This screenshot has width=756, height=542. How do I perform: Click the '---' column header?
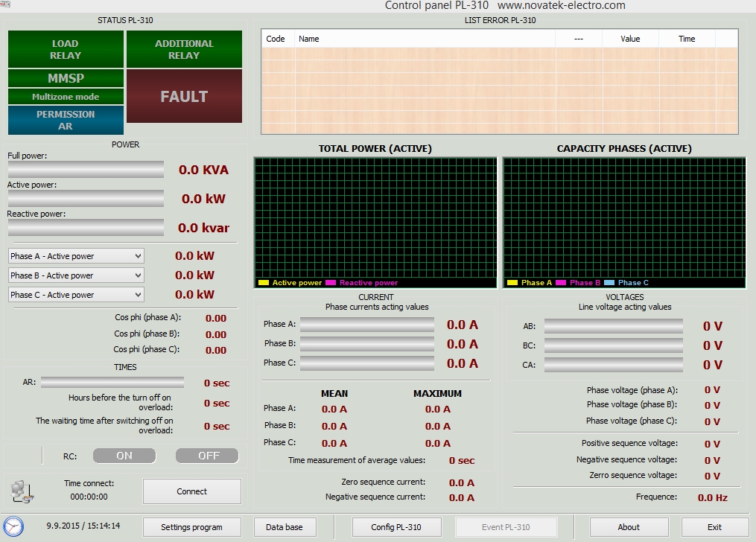tap(579, 39)
